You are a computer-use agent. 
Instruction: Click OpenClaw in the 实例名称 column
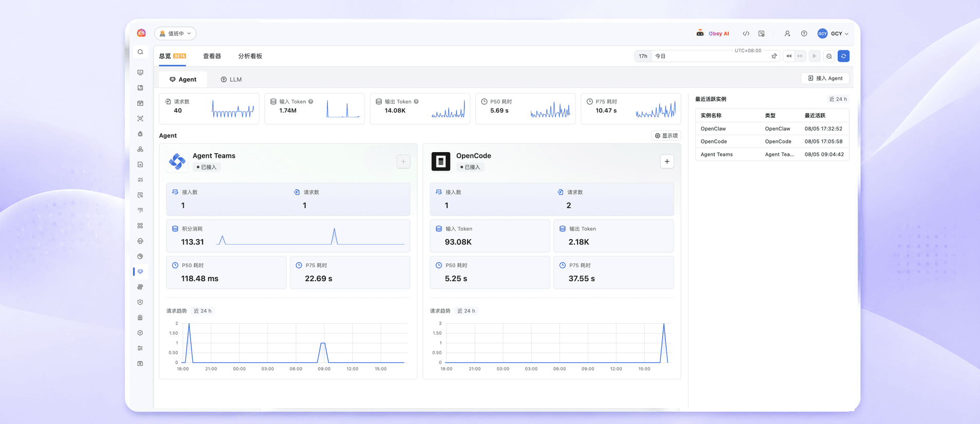[x=713, y=128]
